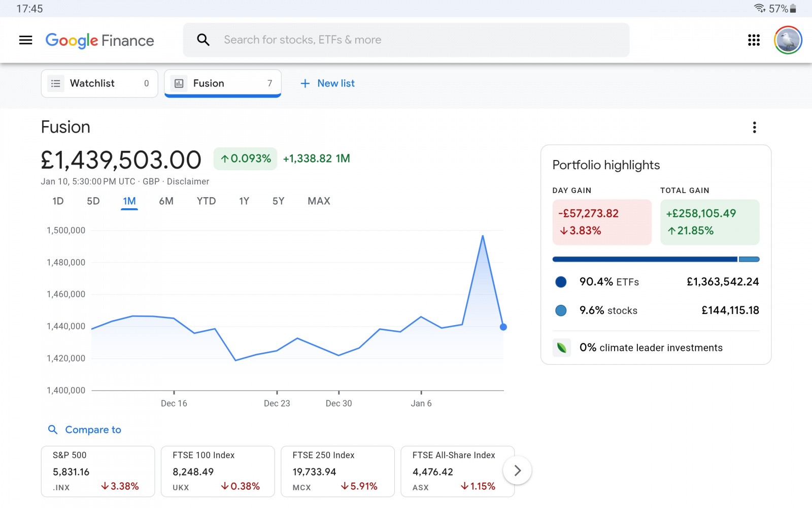
Task: Click the stocks light blue bar segment
Action: click(x=749, y=259)
